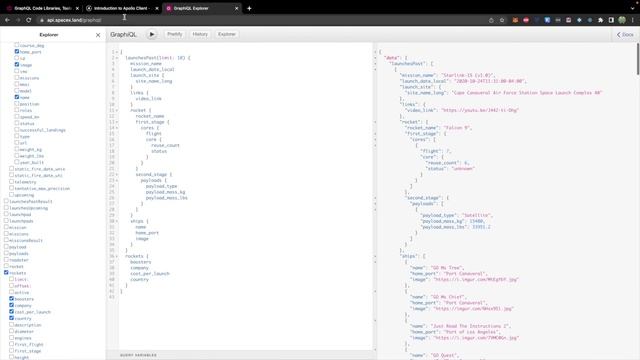Viewport: 640px width, 360px height.
Task: Open a new browser tab with the plus
Action: [x=249, y=8]
